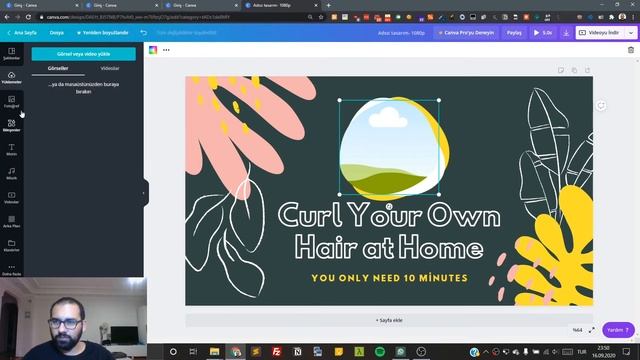Click the Sayfa ekle add page button
640x360 pixels.
coord(389,320)
